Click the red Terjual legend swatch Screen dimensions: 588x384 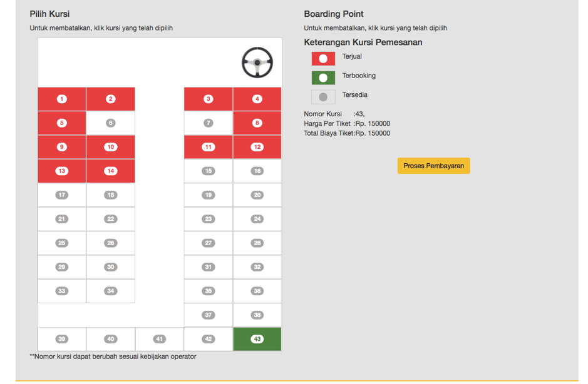pos(323,59)
